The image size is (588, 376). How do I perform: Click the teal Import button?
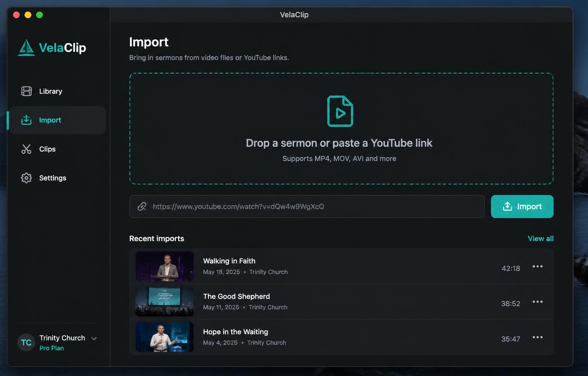pyautogui.click(x=522, y=206)
